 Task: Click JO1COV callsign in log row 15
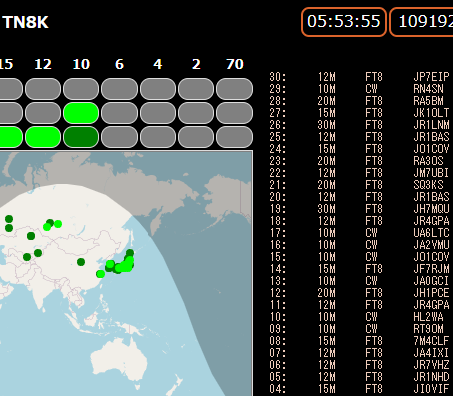click(x=431, y=257)
